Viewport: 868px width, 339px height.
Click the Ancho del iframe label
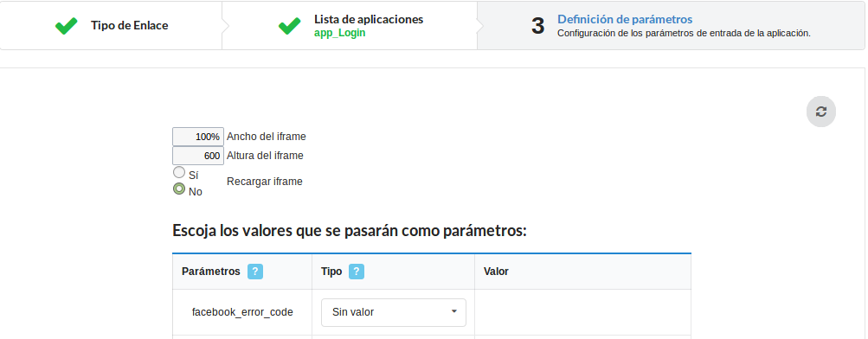267,137
